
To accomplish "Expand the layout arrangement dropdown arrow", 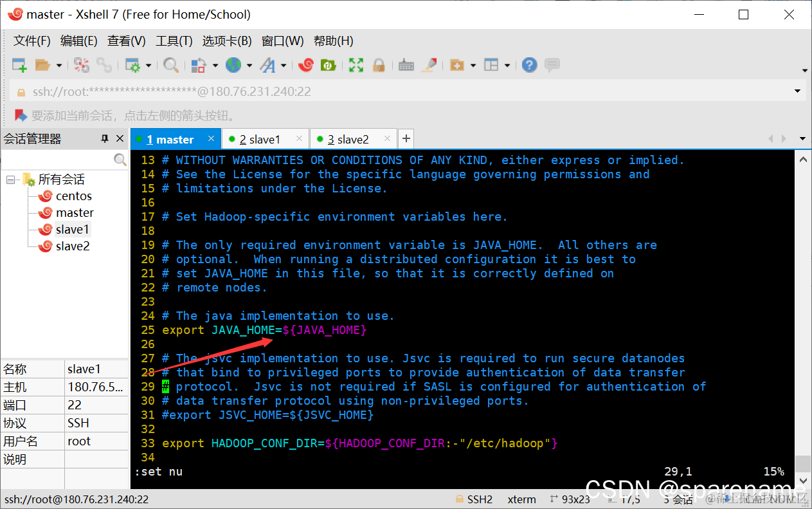I will (507, 65).
